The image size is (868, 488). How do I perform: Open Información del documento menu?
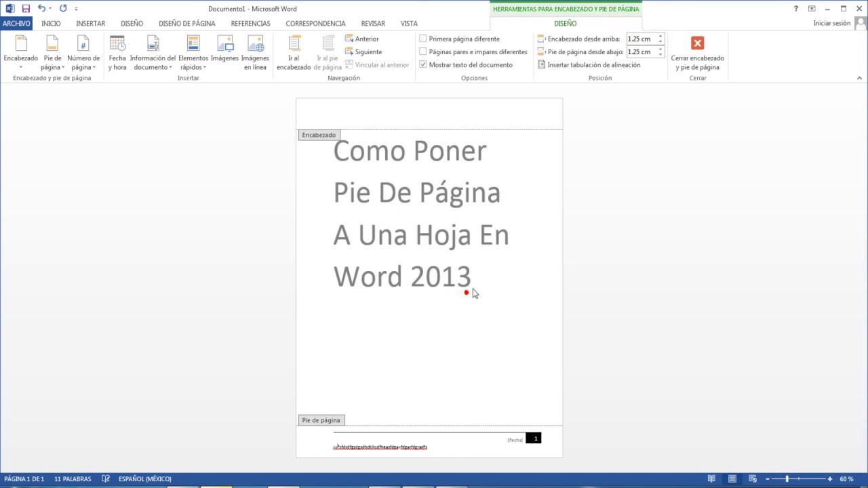pos(153,53)
